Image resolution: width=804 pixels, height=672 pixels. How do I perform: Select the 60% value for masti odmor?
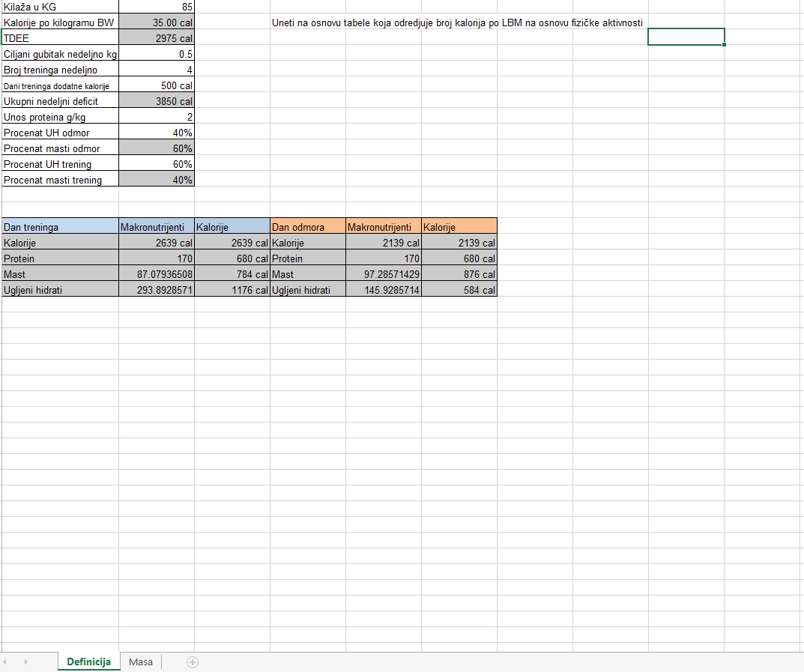coord(157,148)
